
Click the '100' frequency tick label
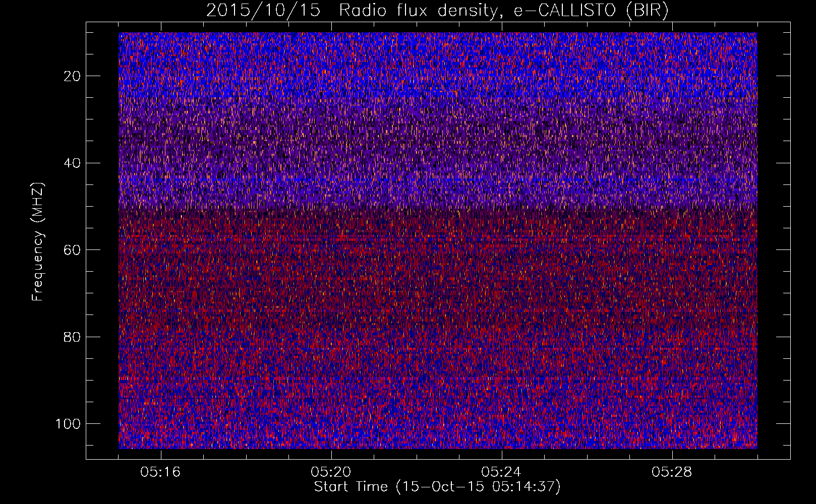pyautogui.click(x=69, y=424)
